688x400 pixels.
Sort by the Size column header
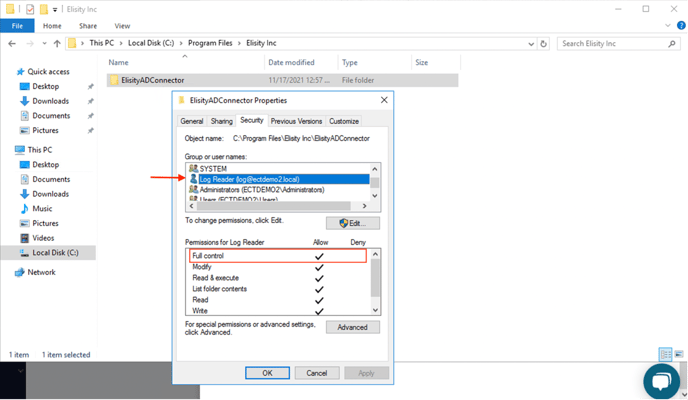[422, 63]
